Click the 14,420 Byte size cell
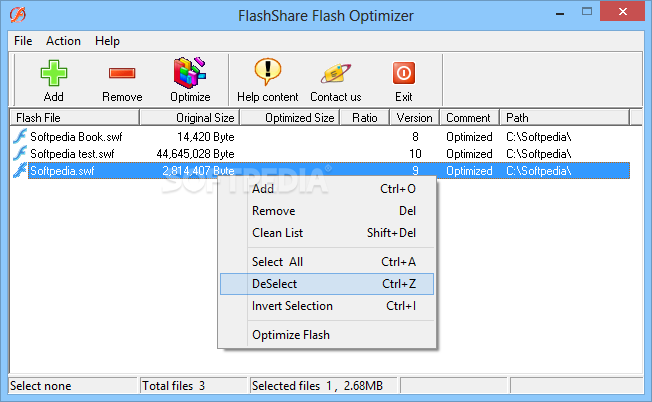 click(x=205, y=137)
